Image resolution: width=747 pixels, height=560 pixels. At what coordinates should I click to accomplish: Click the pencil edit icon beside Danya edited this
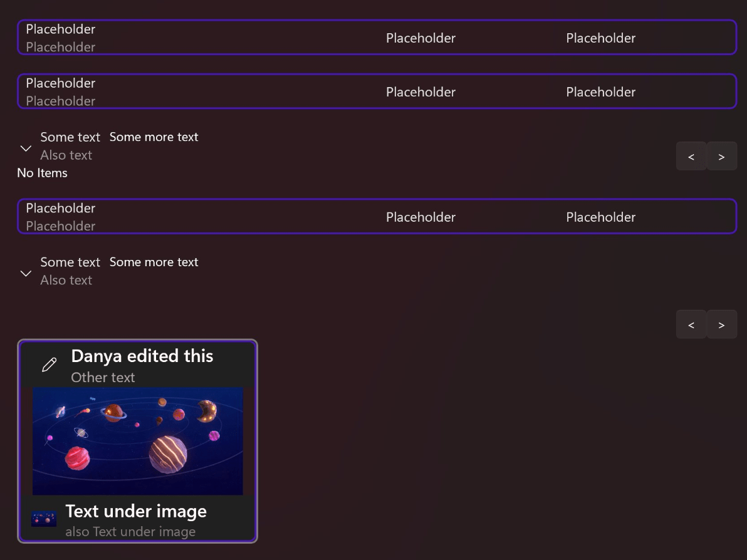click(x=49, y=365)
